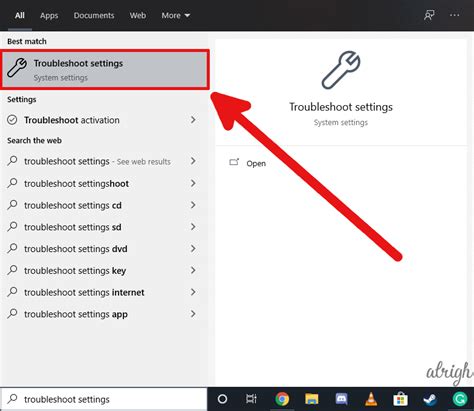Expand 'troubleshoot settings key' chevron

[x=193, y=270]
